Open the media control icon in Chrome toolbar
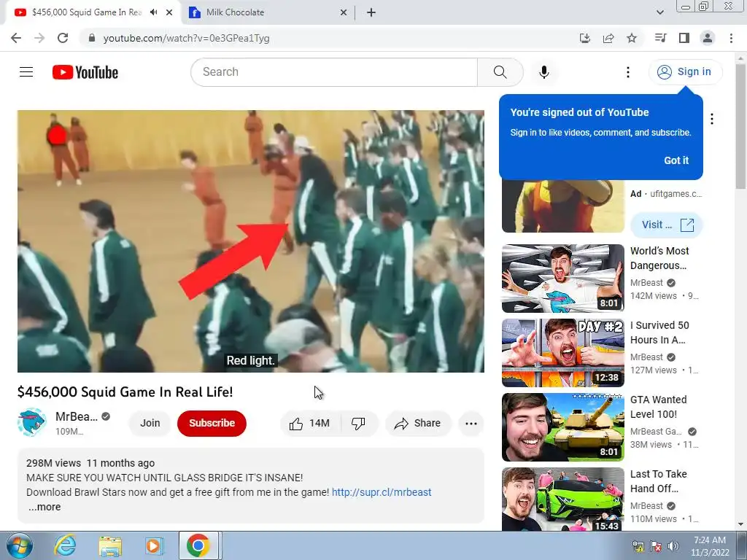Image resolution: width=747 pixels, height=560 pixels. 660,38
